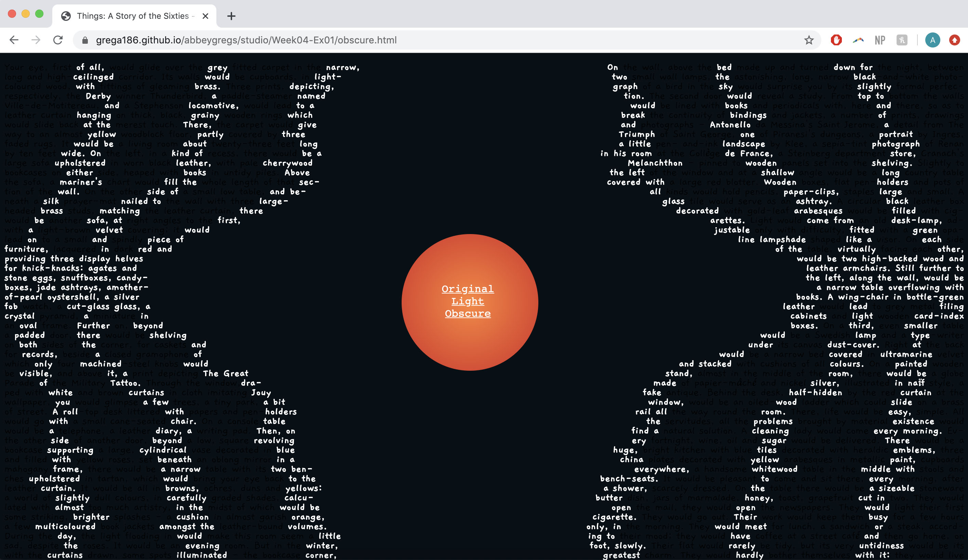Click the macOS green fullscreen button
Screen dimensions: 968x560
tap(39, 14)
